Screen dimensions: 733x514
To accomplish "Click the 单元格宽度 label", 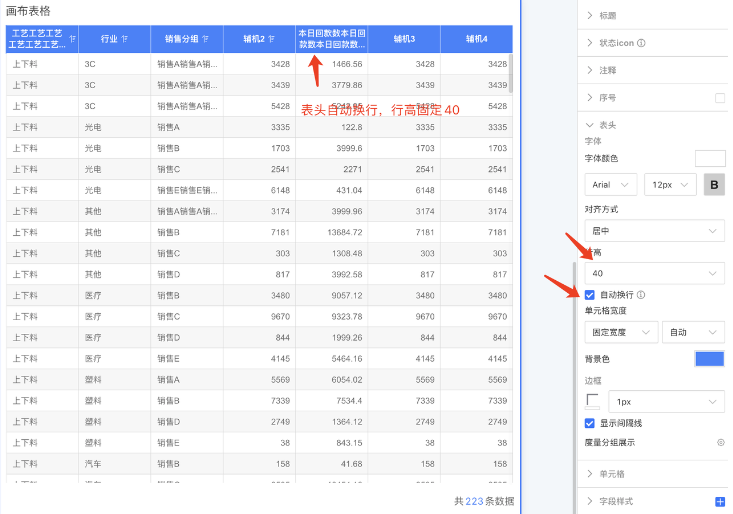I will (x=605, y=311).
